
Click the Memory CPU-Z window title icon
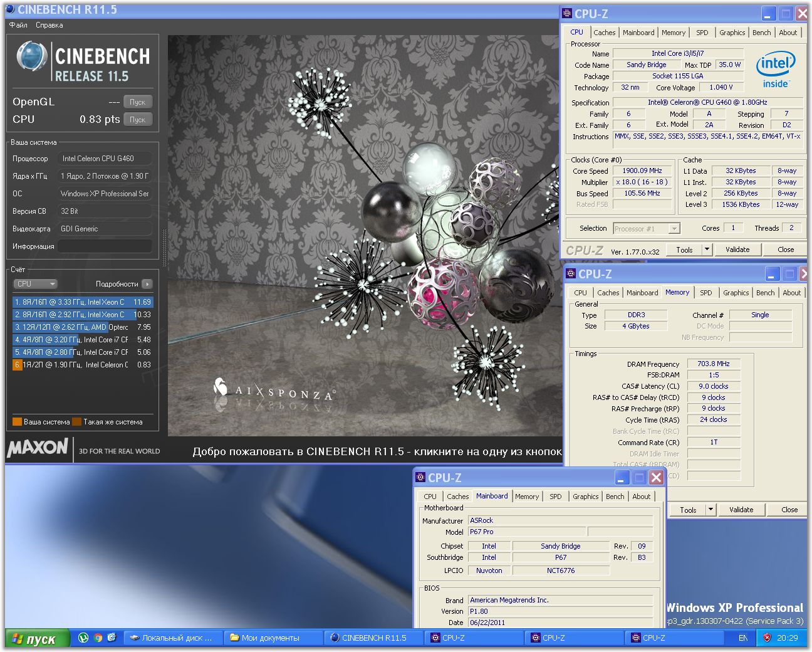coord(571,273)
